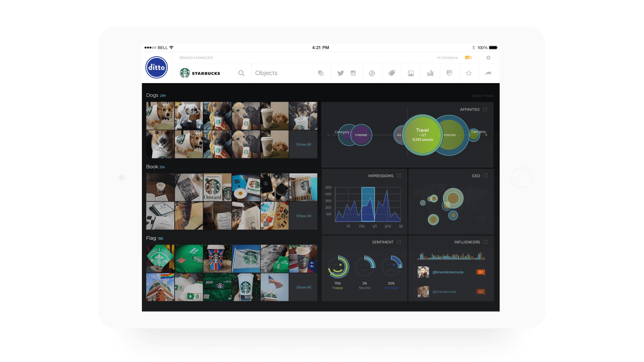The width and height of the screenshot is (644, 362).
Task: Select the tag icon in toolbar
Action: point(391,73)
